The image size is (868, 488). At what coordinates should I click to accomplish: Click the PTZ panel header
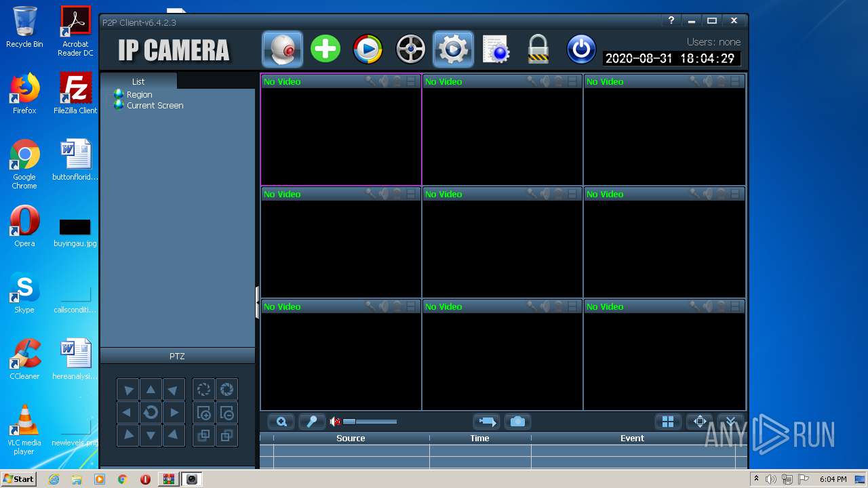click(177, 356)
